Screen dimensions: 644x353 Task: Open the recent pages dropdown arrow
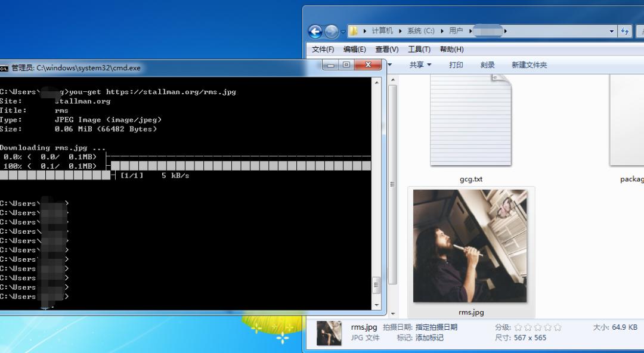point(342,32)
